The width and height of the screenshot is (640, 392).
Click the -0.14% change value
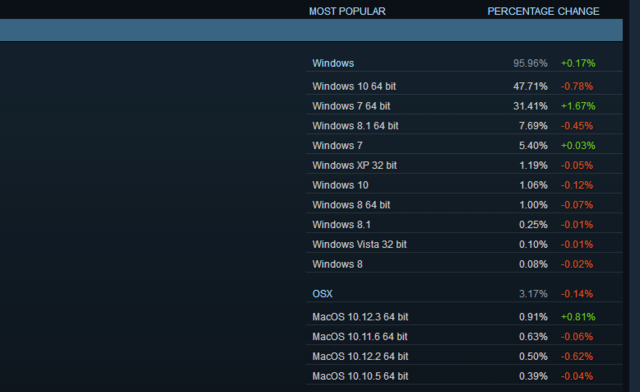point(577,294)
